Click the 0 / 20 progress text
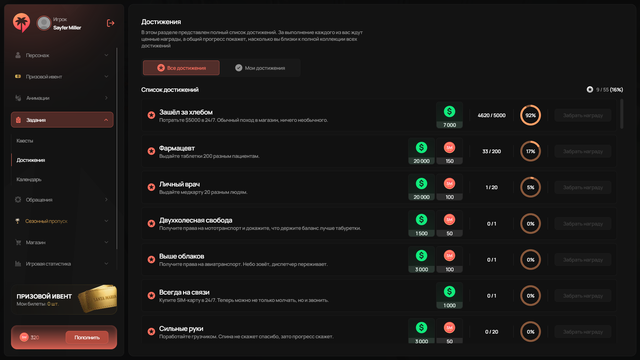This screenshot has width=640, height=360. 491,332
